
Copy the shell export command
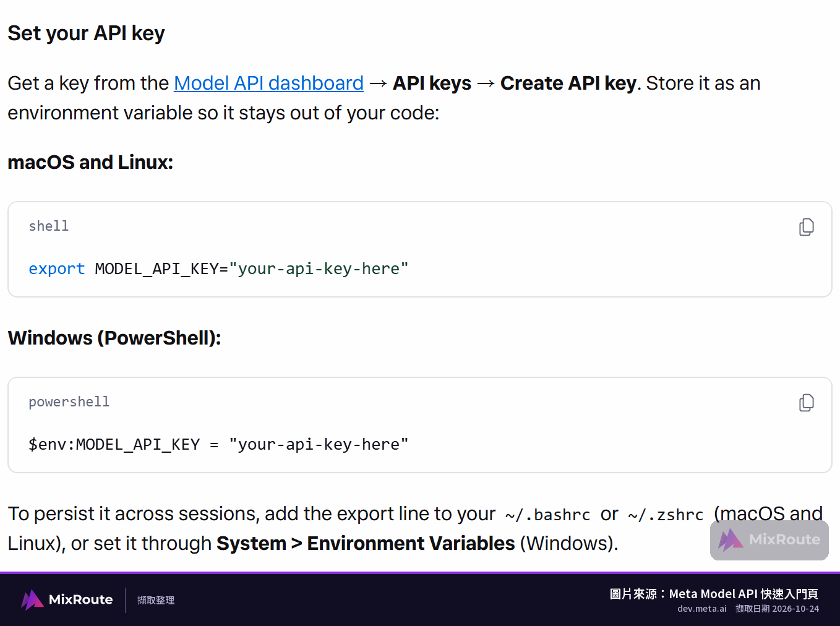(806, 227)
